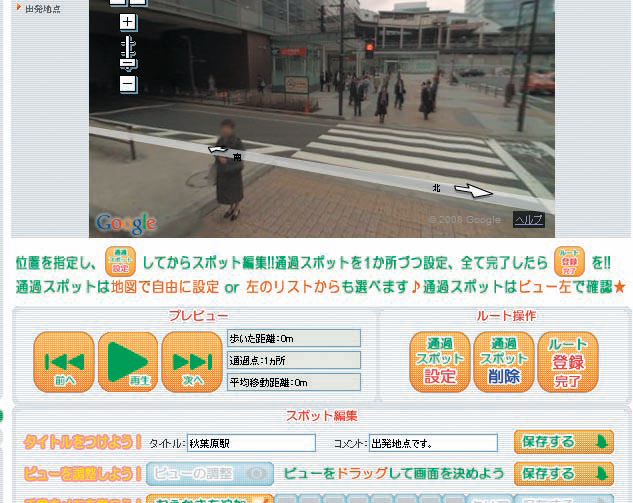Viewport: 633px width, 503px height.
Task: Click the タイトル field containing 秋葉原駅
Action: pos(252,443)
